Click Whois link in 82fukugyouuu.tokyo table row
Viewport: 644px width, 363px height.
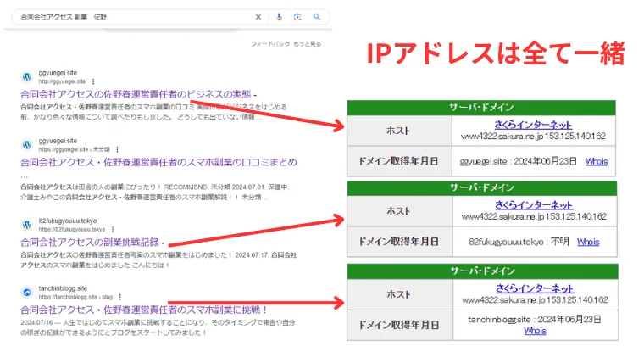[588, 242]
